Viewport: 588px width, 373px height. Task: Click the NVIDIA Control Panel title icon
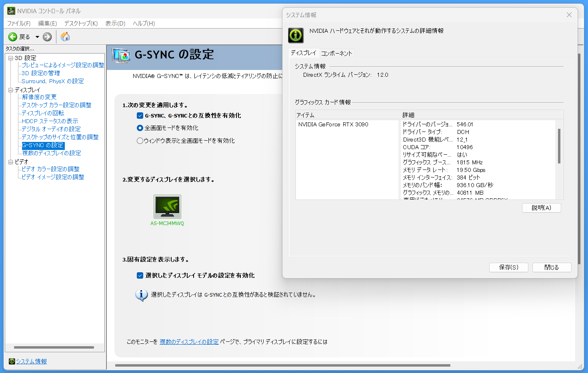pyautogui.click(x=11, y=11)
